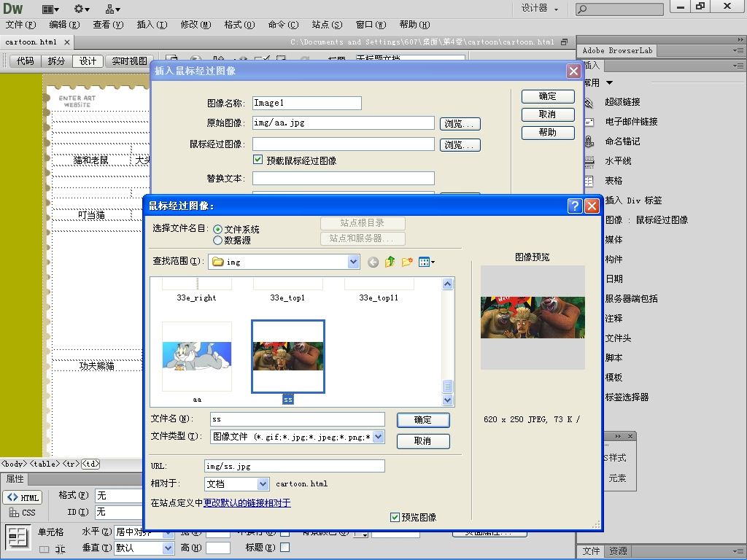
Task: Click the search magnifier icon in title bar
Action: (x=582, y=9)
